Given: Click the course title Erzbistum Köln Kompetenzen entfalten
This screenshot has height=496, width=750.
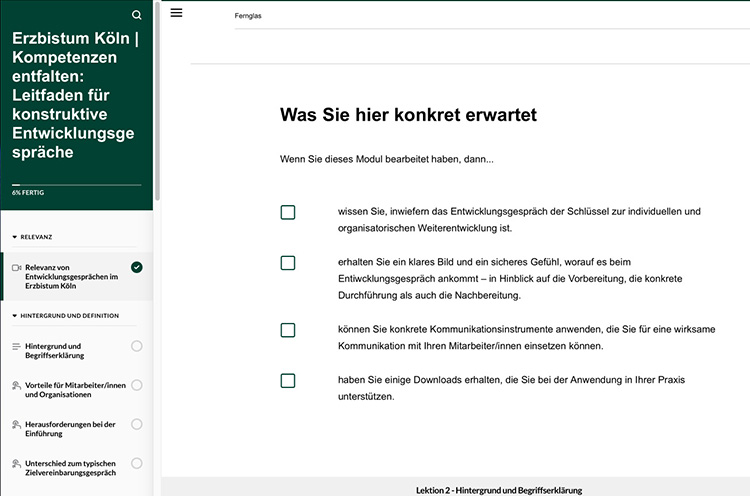Looking at the screenshot, I should (x=76, y=95).
